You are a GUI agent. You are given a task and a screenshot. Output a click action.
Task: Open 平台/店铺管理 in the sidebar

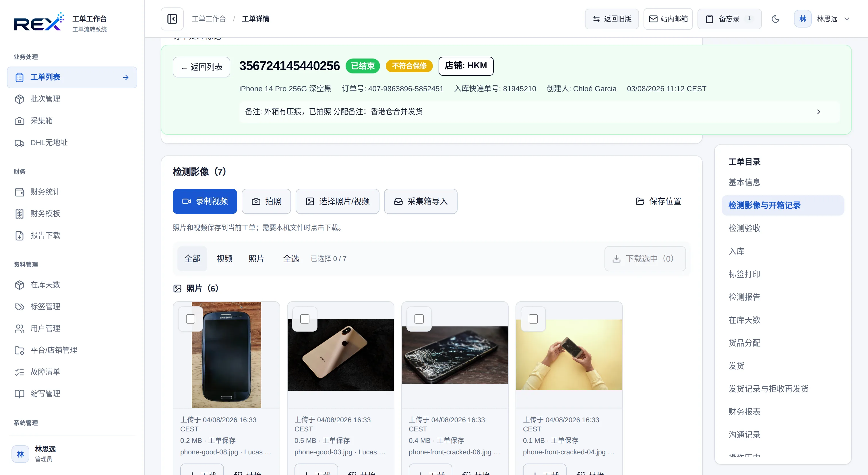point(72,351)
